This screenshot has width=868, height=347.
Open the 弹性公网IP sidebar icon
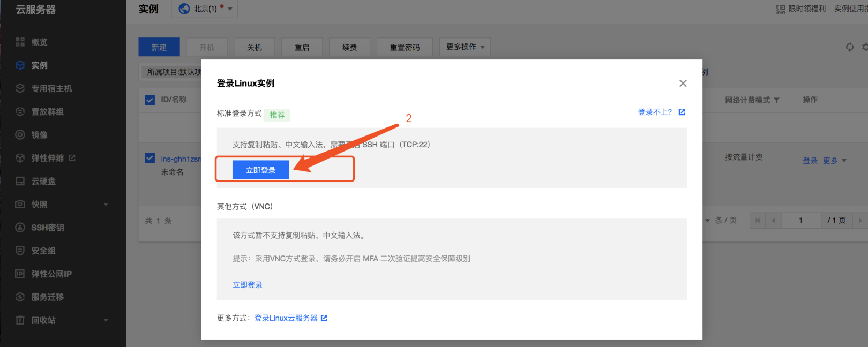pyautogui.click(x=20, y=274)
